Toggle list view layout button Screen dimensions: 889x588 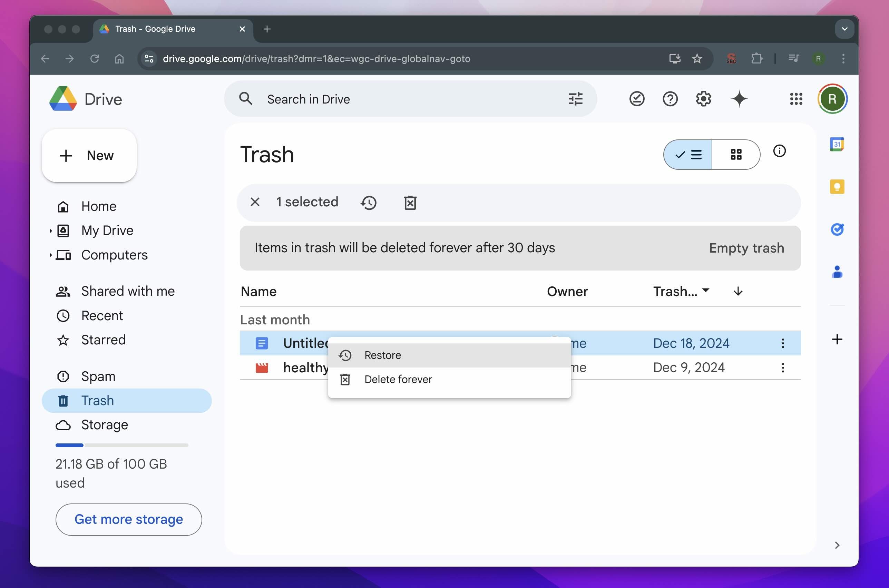pyautogui.click(x=687, y=154)
